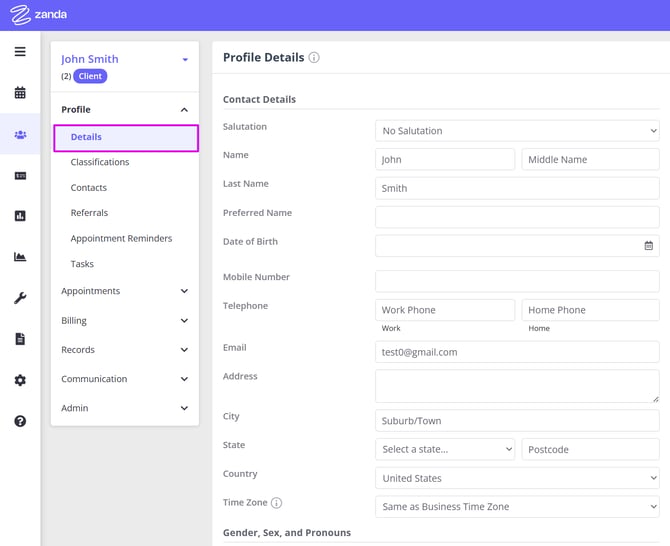
Task: Open the settings gear icon in sidebar
Action: pos(20,380)
